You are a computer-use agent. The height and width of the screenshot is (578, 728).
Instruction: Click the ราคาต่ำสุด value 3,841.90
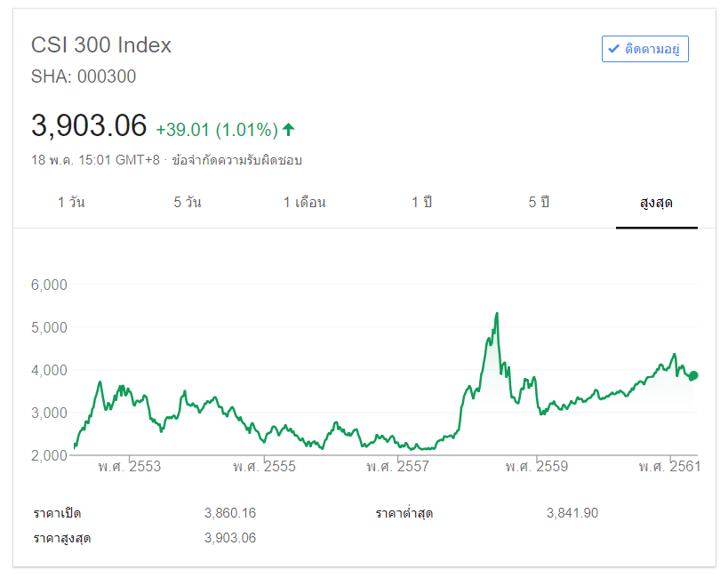point(572,513)
